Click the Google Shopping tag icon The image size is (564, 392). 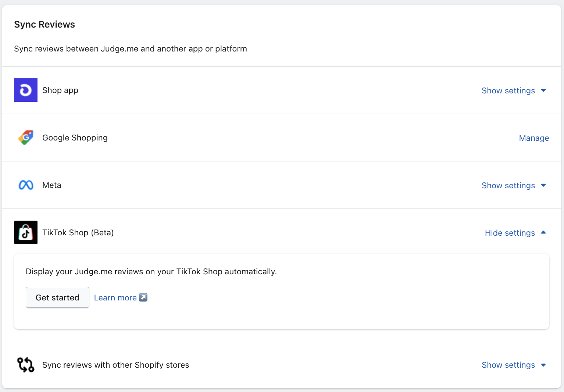pos(26,138)
